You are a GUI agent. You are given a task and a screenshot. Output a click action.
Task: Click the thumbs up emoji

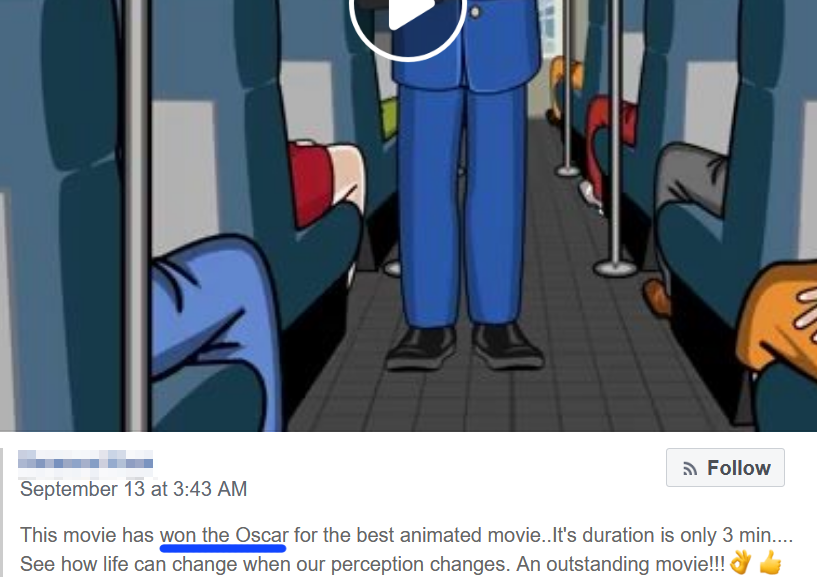click(x=771, y=563)
